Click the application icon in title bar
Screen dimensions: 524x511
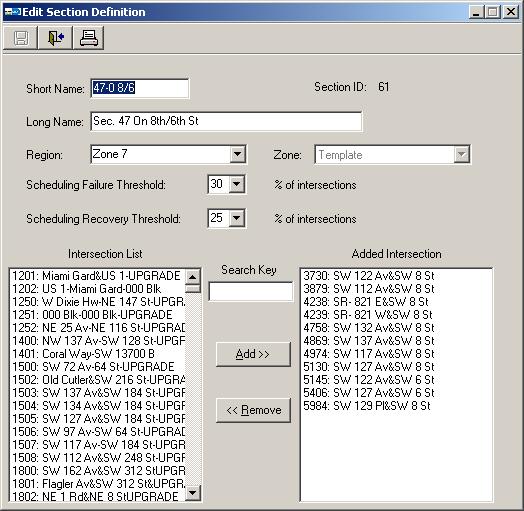[13, 12]
